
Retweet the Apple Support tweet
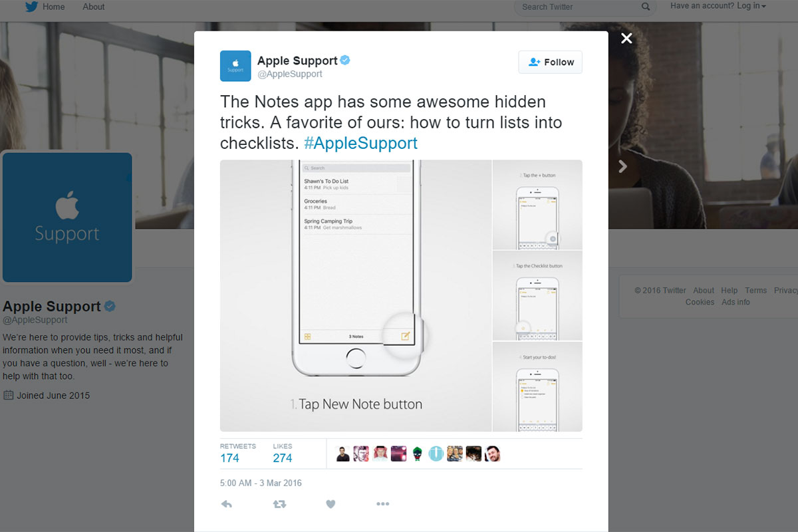coord(279,504)
